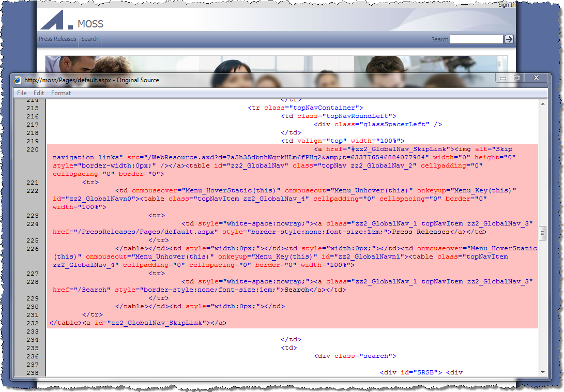The image size is (564, 392).
Task: Maximize the Original Source window
Action: (517, 78)
